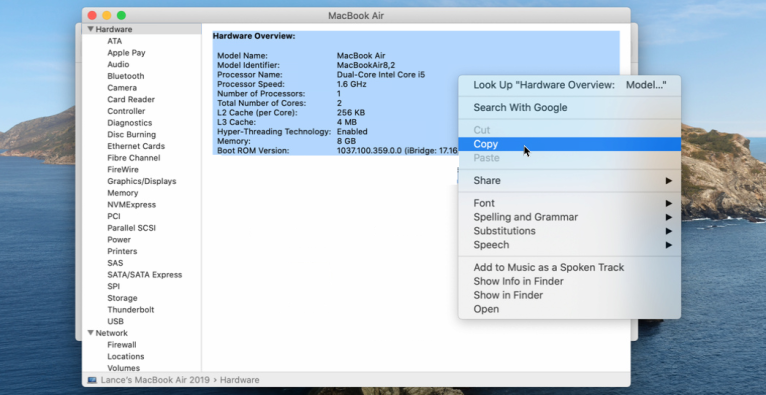766x395 pixels.
Task: Collapse the Hardware disclosure triangle
Action: [90, 29]
